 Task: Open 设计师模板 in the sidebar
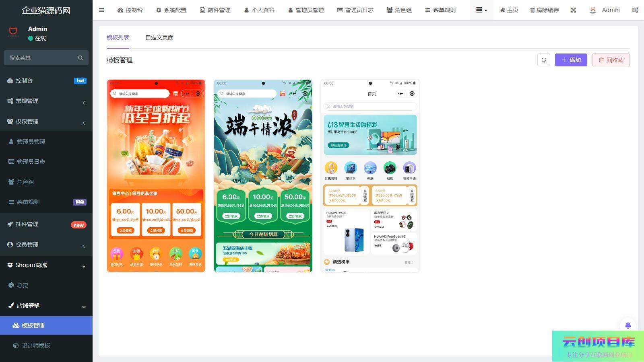36,346
